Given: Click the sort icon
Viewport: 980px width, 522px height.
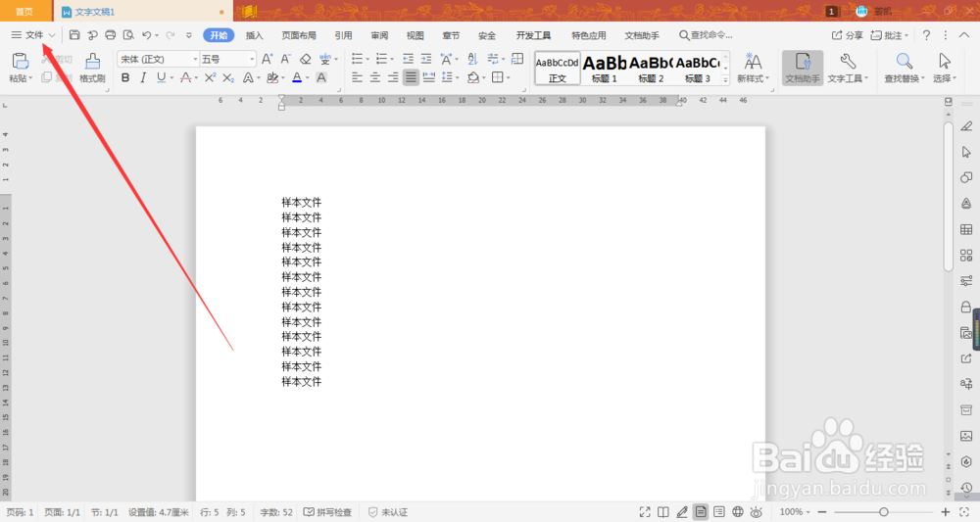Looking at the screenshot, I should click(472, 59).
